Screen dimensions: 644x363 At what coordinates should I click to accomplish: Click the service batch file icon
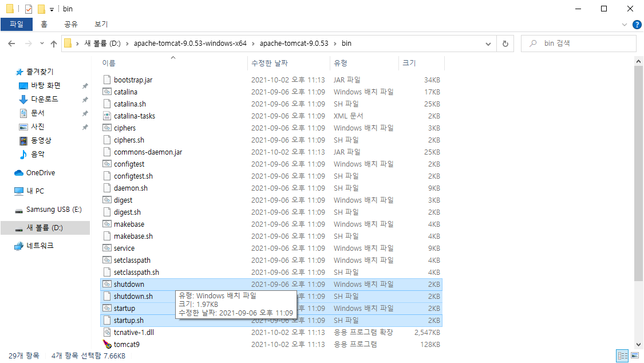(107, 248)
